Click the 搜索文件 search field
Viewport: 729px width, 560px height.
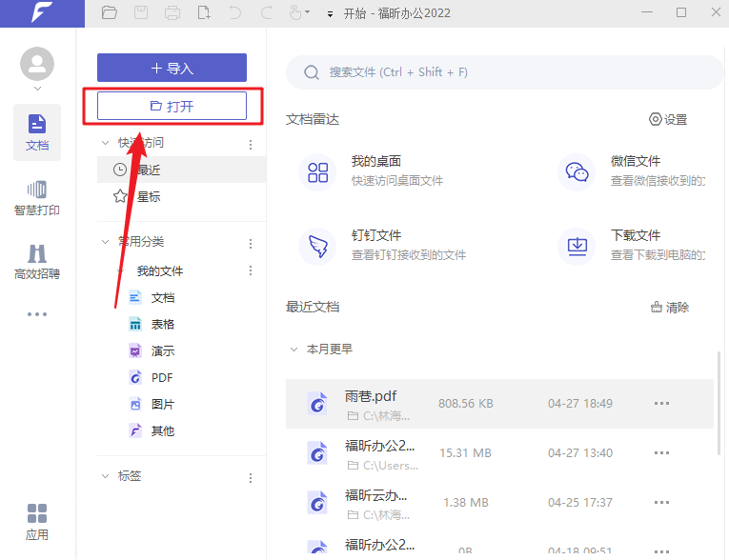505,72
